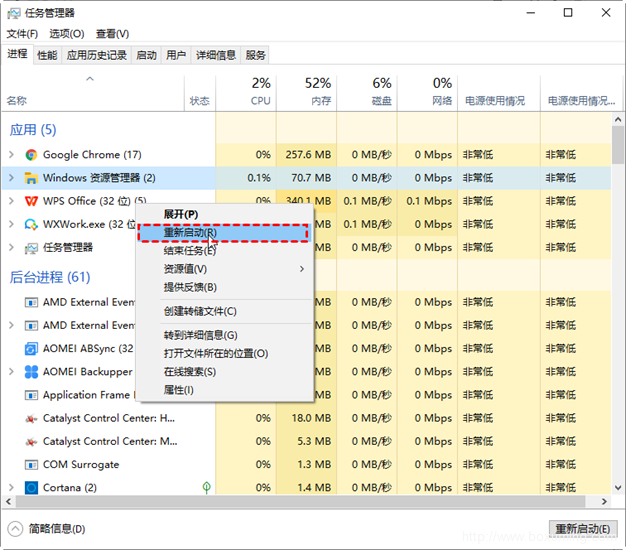Click the Cortana blue circle icon
626x550 pixels.
point(31,488)
